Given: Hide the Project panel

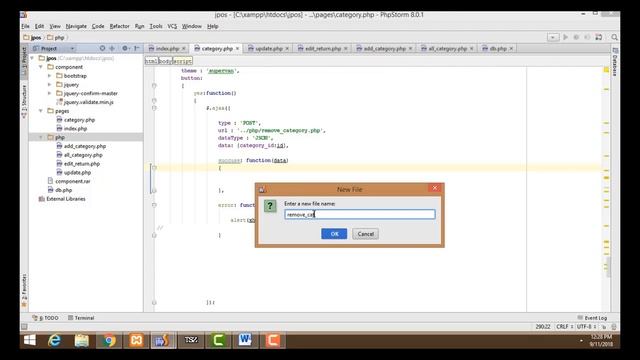Looking at the screenshot, I should (137, 48).
